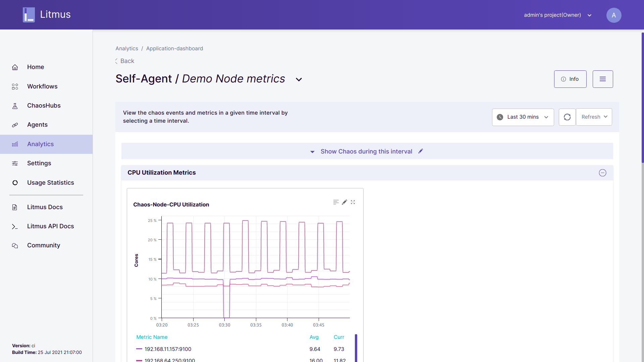Viewport: 644px width, 362px height.
Task: Open ChaosHubs from the sidebar
Action: pos(44,106)
